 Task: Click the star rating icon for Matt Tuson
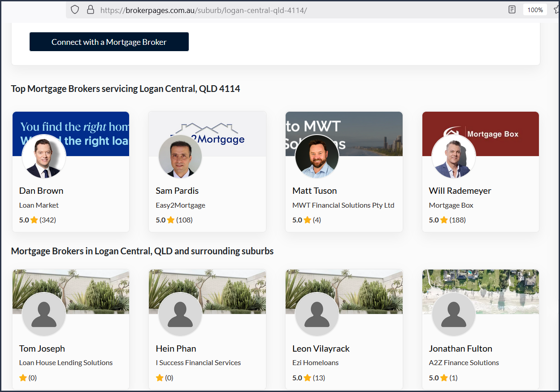pyautogui.click(x=307, y=220)
